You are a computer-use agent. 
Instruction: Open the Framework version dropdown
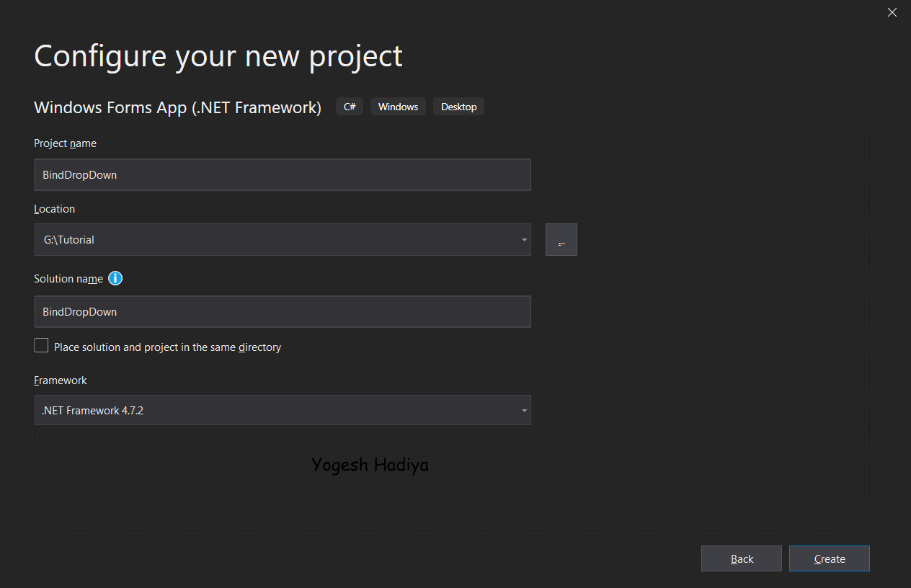coord(283,410)
